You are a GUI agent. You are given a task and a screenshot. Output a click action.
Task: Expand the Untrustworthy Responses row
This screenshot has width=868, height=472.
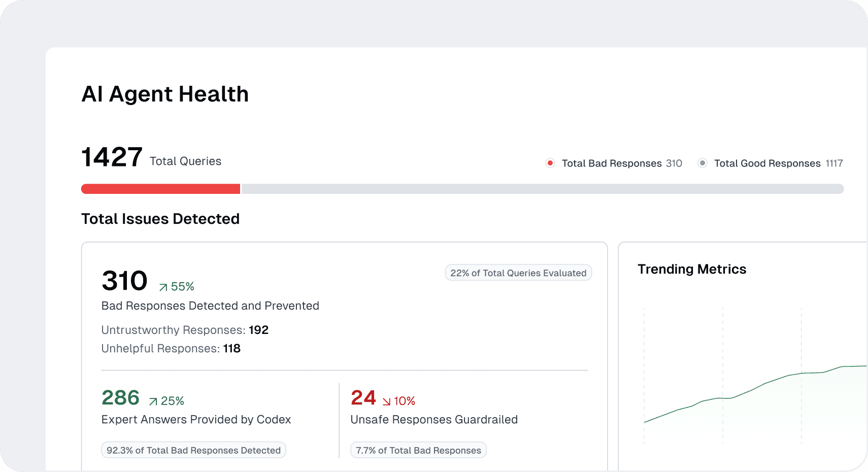click(x=185, y=330)
